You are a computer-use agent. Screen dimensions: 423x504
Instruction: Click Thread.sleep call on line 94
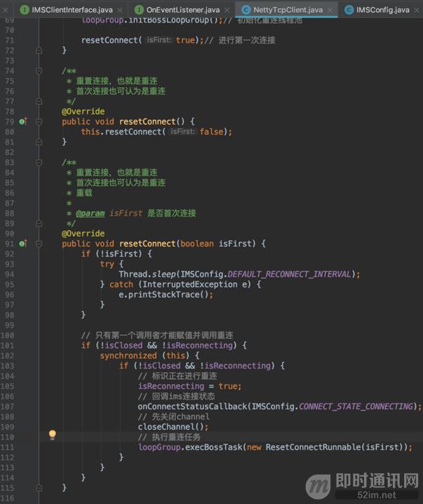147,274
